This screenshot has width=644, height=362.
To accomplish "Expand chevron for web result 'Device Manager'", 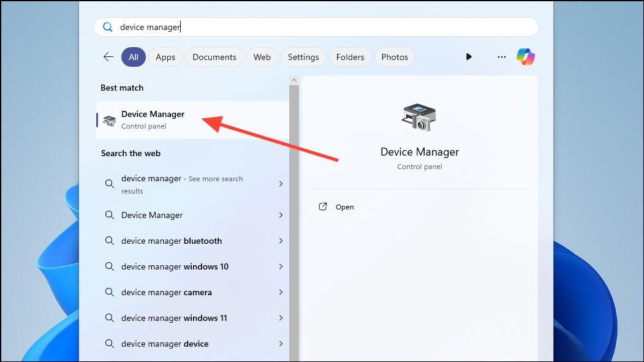I will 281,215.
